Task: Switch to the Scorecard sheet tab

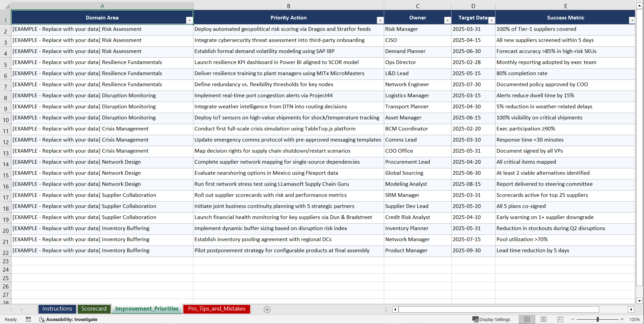Action: [x=94, y=309]
